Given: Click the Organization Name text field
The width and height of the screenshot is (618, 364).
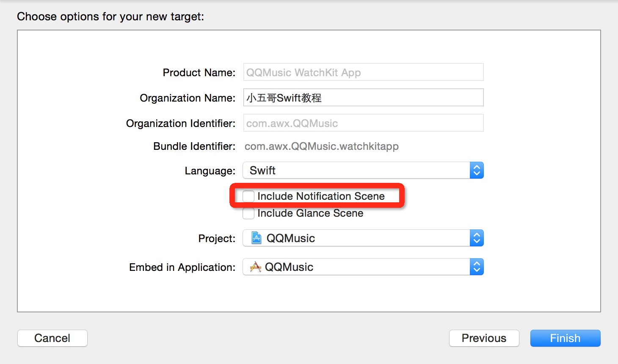Looking at the screenshot, I should (x=363, y=97).
